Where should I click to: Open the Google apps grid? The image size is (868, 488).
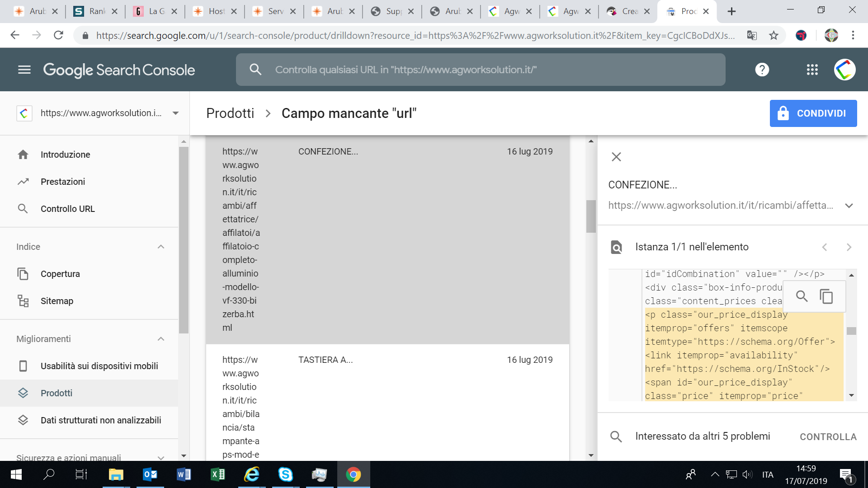point(812,70)
